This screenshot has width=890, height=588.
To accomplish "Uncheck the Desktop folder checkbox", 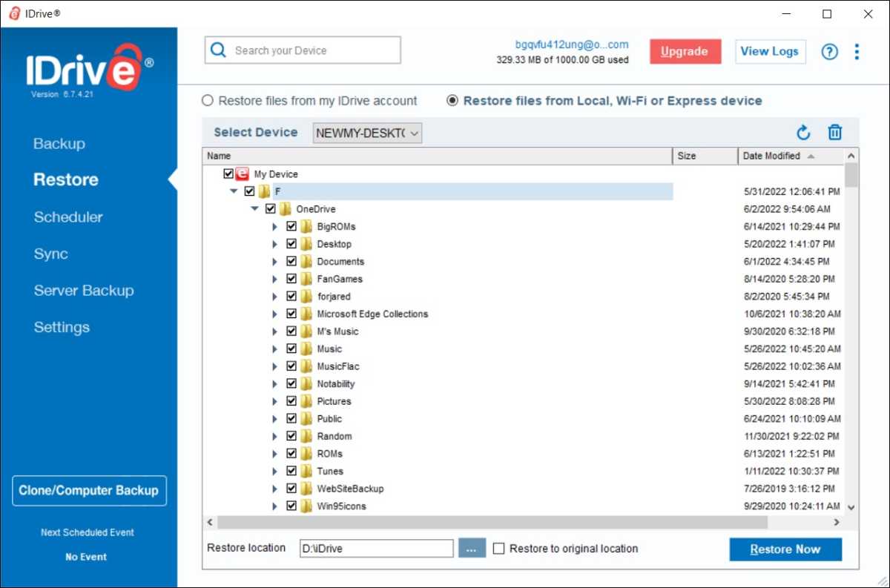I will point(291,244).
